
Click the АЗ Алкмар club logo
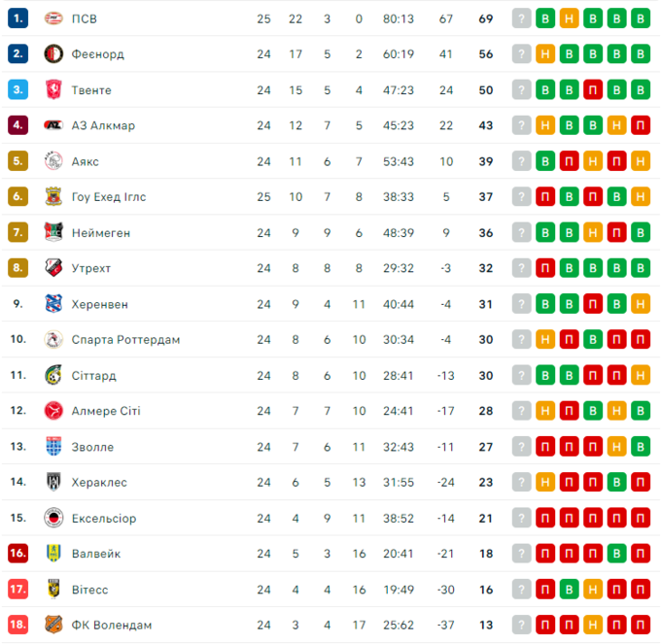(53, 125)
